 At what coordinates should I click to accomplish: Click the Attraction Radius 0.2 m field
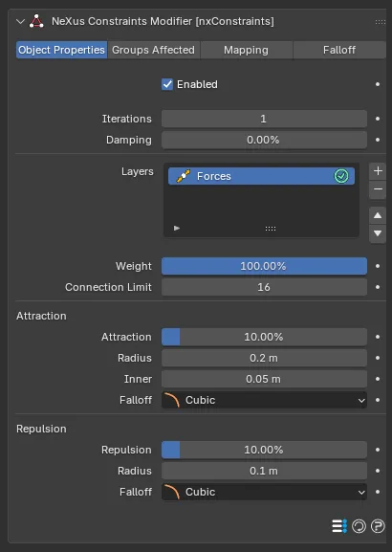[x=264, y=358]
